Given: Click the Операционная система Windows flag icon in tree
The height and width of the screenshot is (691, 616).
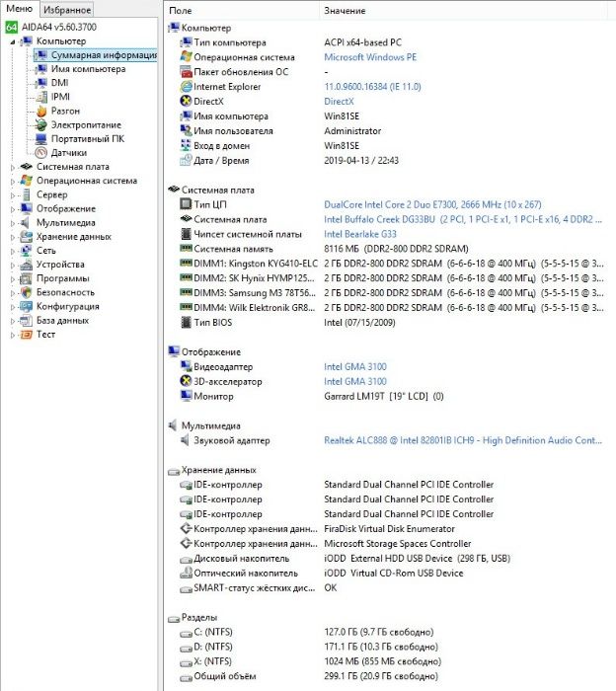Looking at the screenshot, I should tap(27, 181).
